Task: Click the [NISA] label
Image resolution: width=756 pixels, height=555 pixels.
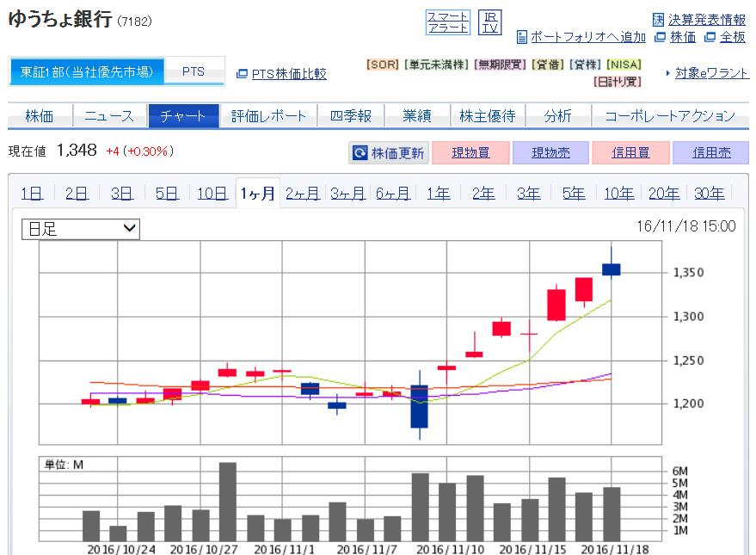Action: point(624,65)
